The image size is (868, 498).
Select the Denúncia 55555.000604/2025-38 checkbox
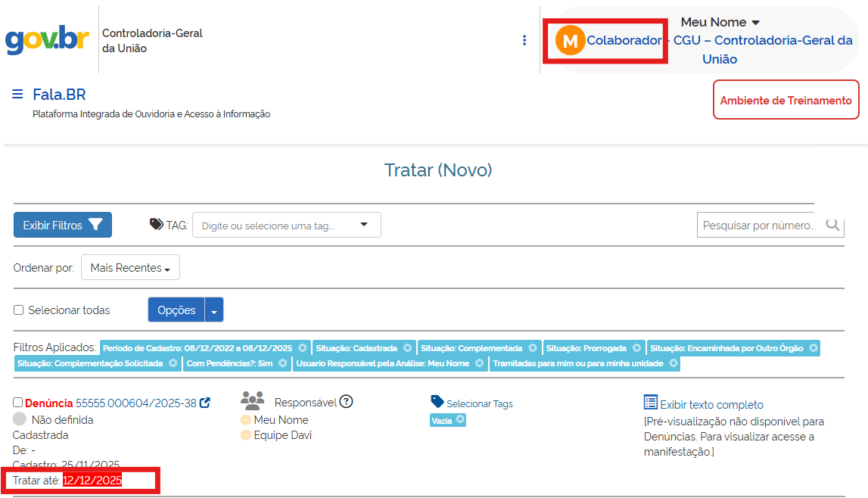pyautogui.click(x=18, y=403)
